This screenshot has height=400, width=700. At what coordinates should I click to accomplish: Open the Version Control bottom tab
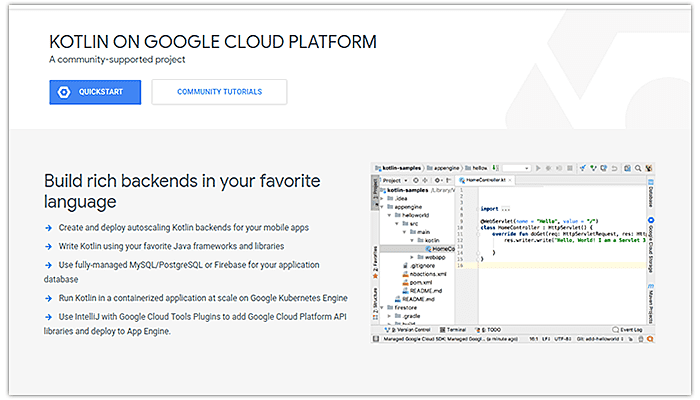[x=408, y=330]
